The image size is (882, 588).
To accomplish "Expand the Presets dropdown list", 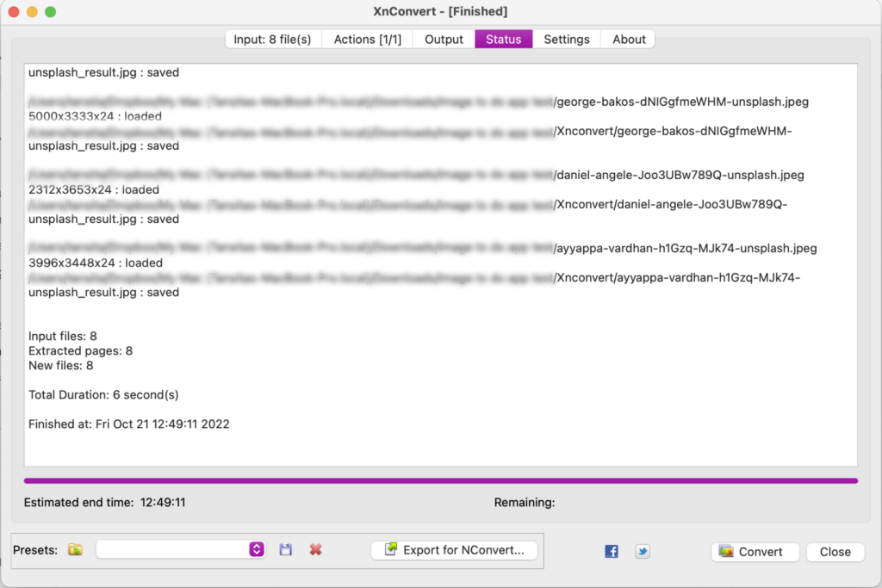I will point(257,549).
